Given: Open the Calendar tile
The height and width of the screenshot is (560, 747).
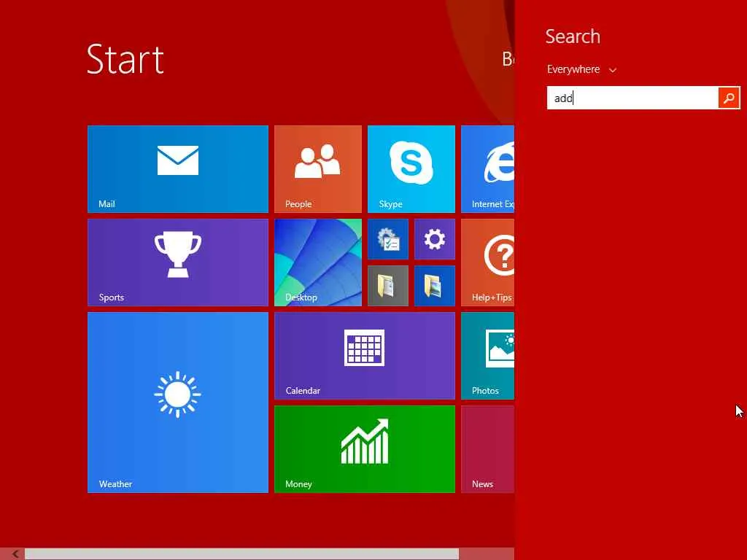Looking at the screenshot, I should 365,356.
